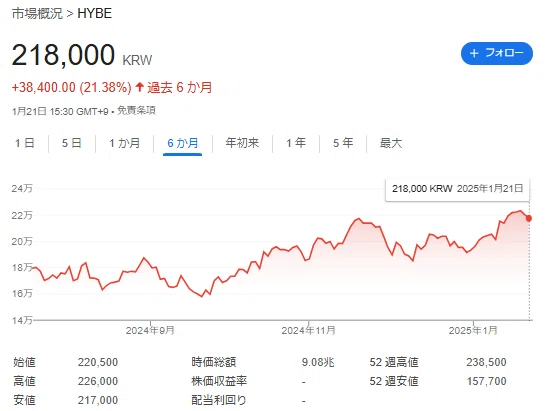Click the 52週高値 value 238,500
The width and height of the screenshot is (546, 411).
tap(486, 362)
